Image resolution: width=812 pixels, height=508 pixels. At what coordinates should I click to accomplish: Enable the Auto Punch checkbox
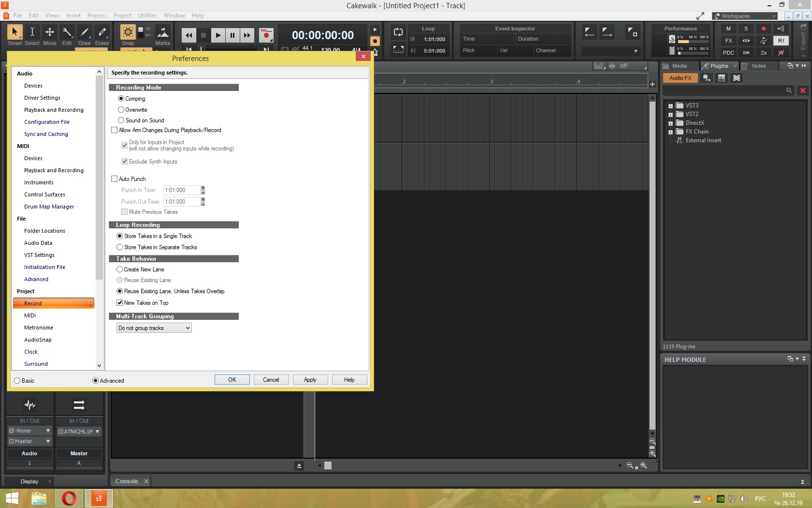pyautogui.click(x=129, y=179)
